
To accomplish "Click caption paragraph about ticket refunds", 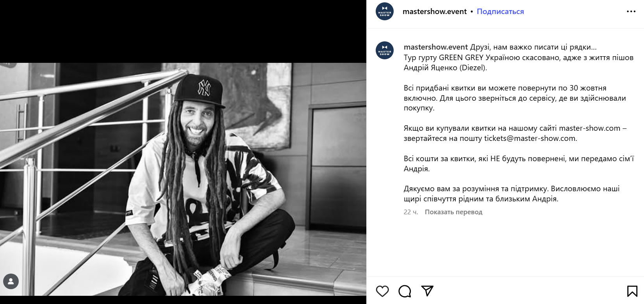I will tap(515, 98).
